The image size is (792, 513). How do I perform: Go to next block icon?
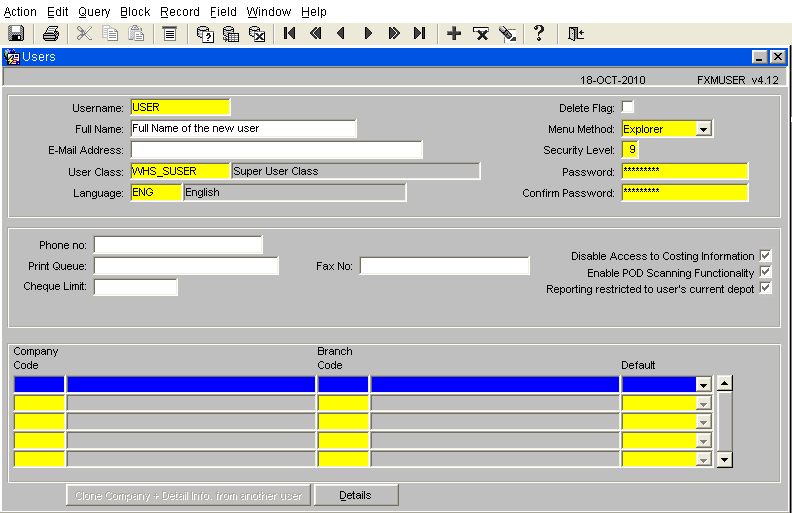394,33
